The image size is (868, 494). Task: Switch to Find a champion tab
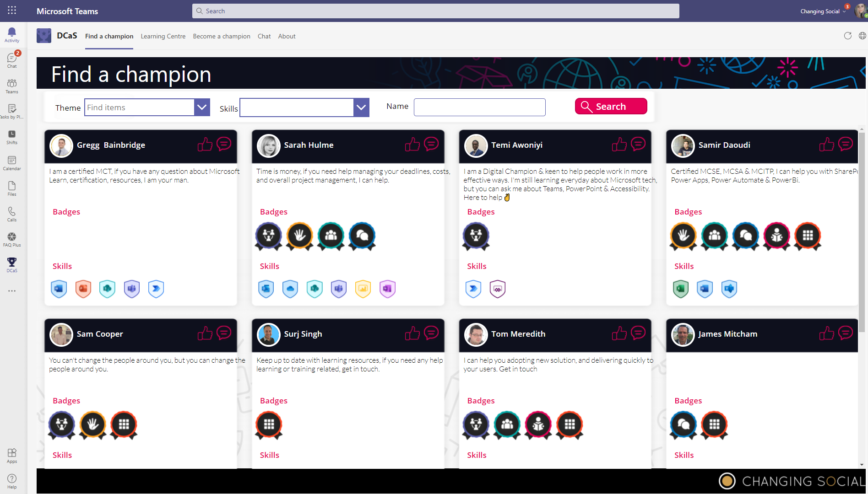pyautogui.click(x=109, y=36)
